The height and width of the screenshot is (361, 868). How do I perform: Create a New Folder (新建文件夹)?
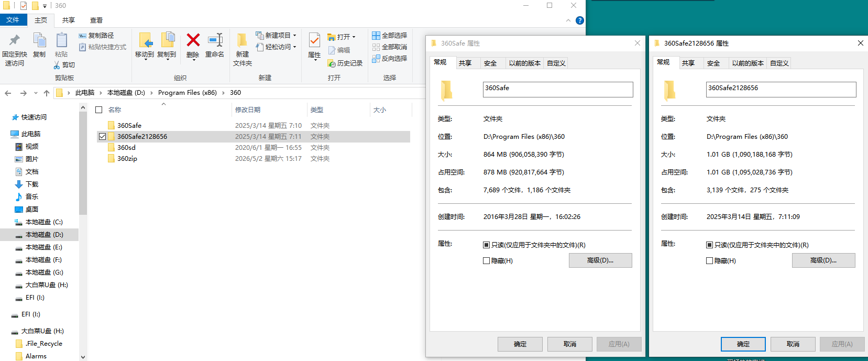click(243, 50)
